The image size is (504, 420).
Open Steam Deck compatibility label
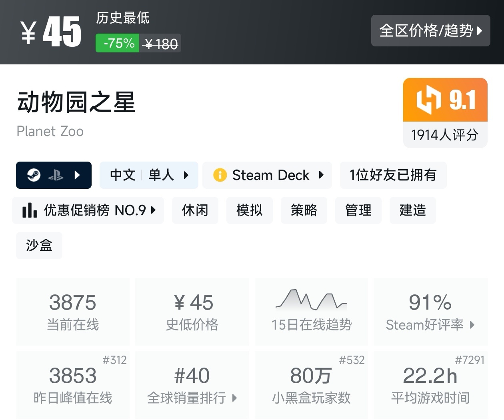point(271,175)
